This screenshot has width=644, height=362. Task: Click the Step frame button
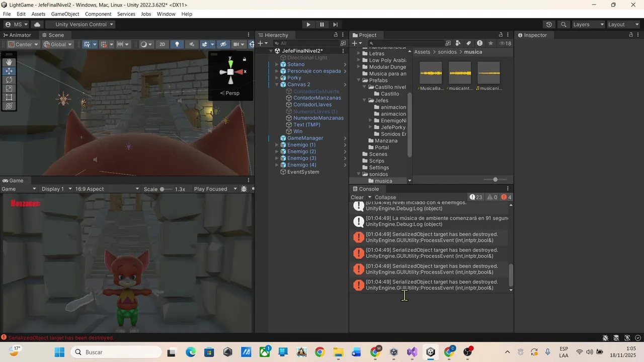coord(336,24)
